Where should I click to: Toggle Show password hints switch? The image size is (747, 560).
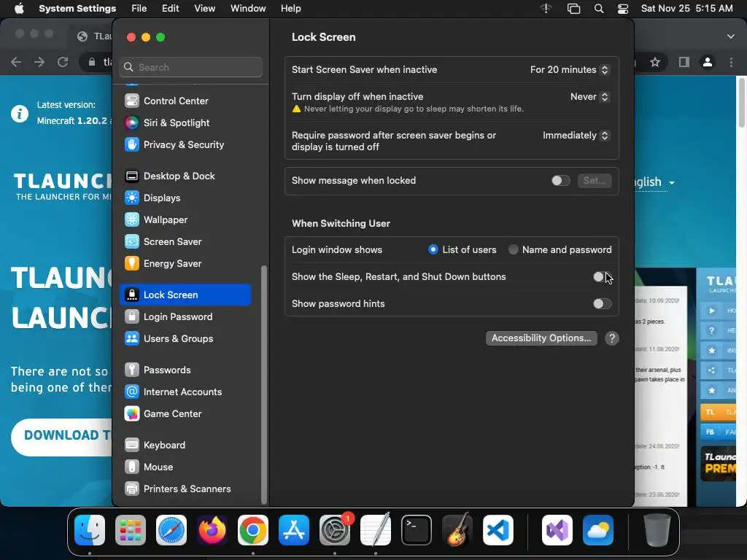(x=602, y=304)
